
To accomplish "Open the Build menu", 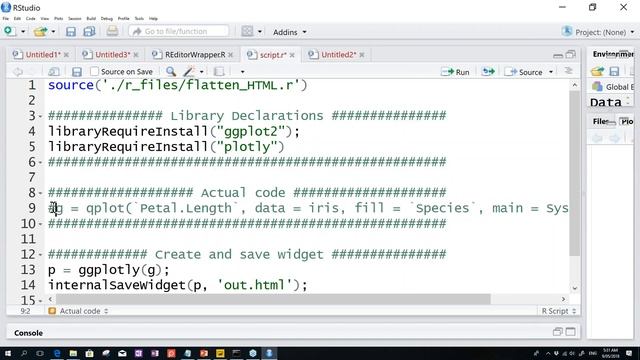I will coord(91,18).
